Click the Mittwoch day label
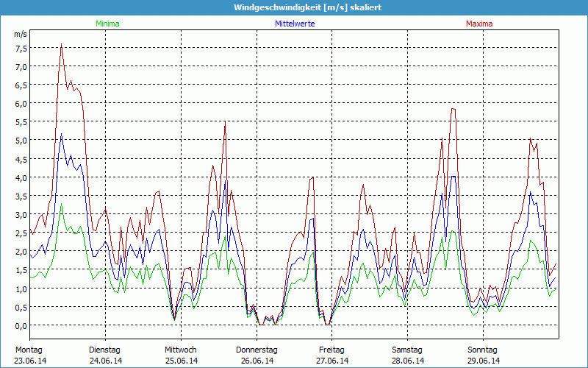This screenshot has width=588, height=368. 181,350
